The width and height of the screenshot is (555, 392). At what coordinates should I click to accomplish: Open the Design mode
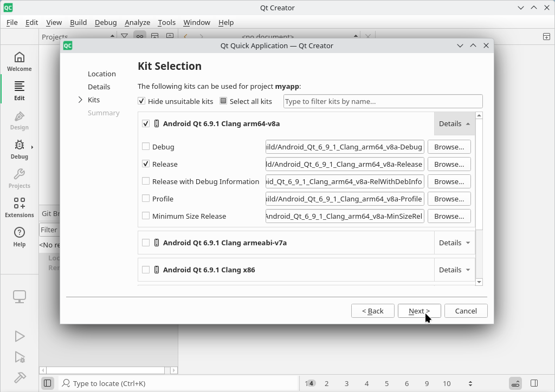coord(20,120)
